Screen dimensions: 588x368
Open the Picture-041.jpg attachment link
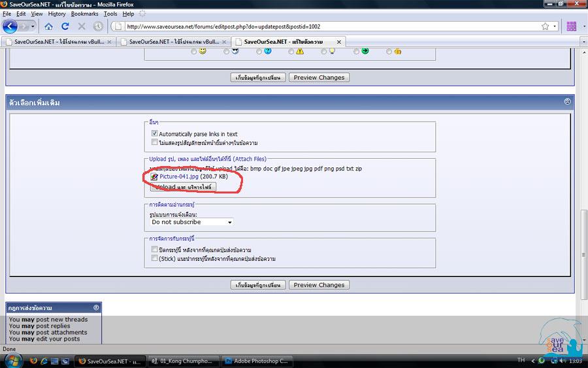(x=178, y=176)
